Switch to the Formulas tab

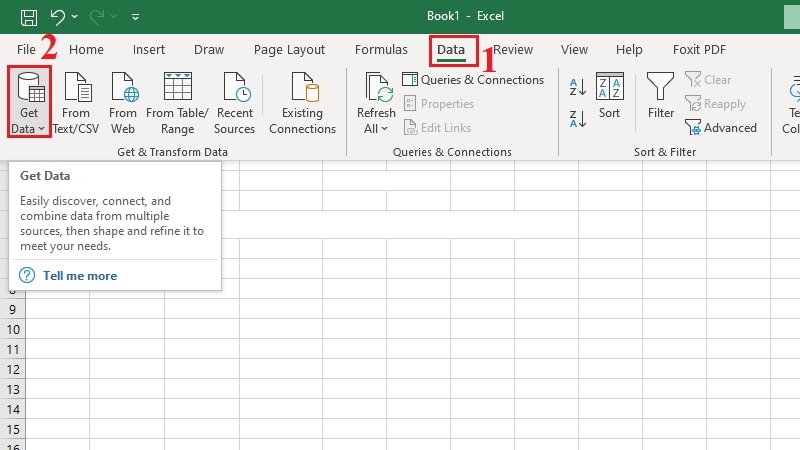[381, 49]
